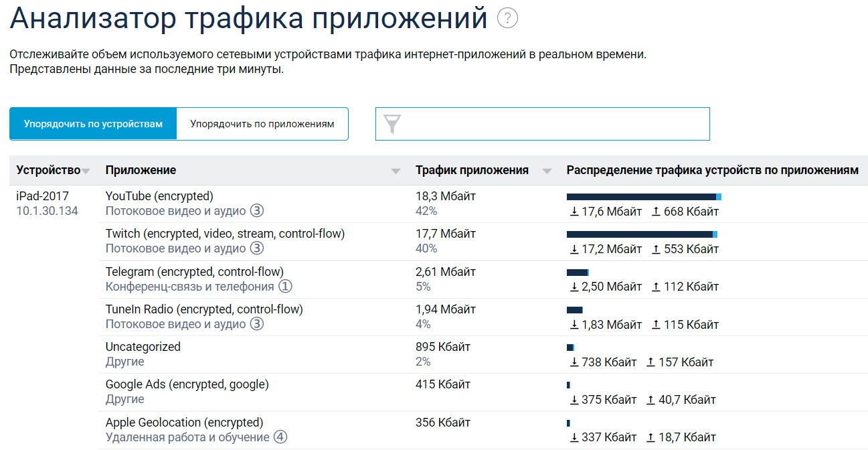This screenshot has height=450, width=868.
Task: Click the YouTube traffic distribution bar
Action: point(644,197)
